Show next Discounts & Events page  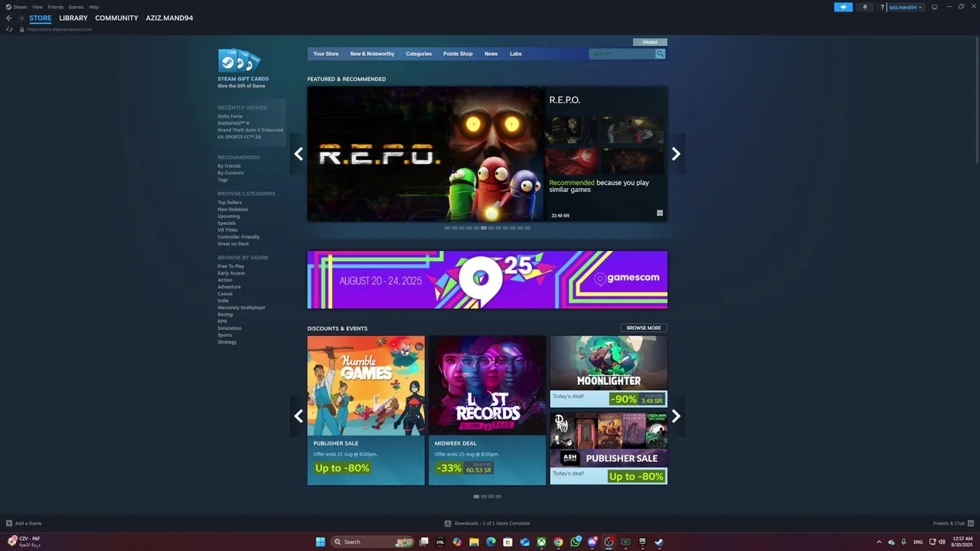(x=676, y=416)
